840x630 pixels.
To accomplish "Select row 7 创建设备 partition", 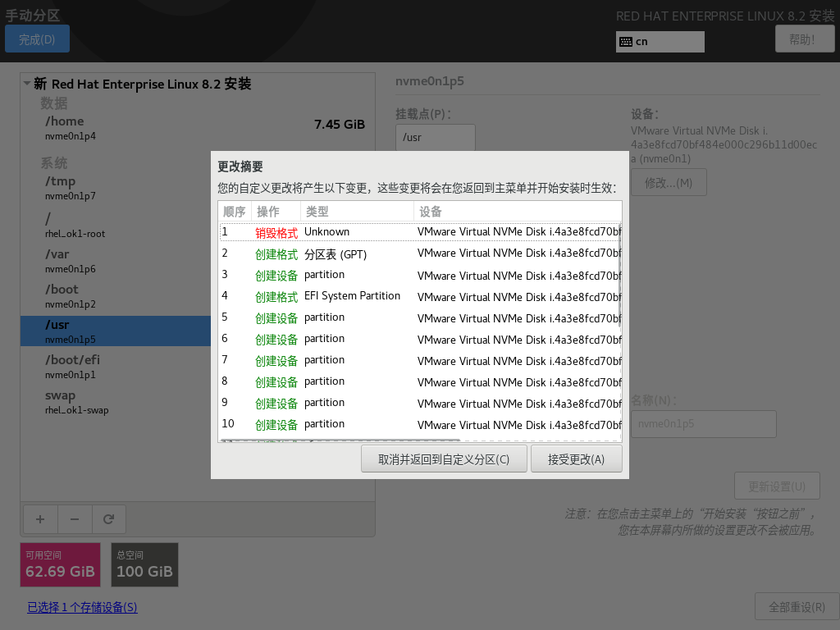I will [x=419, y=361].
